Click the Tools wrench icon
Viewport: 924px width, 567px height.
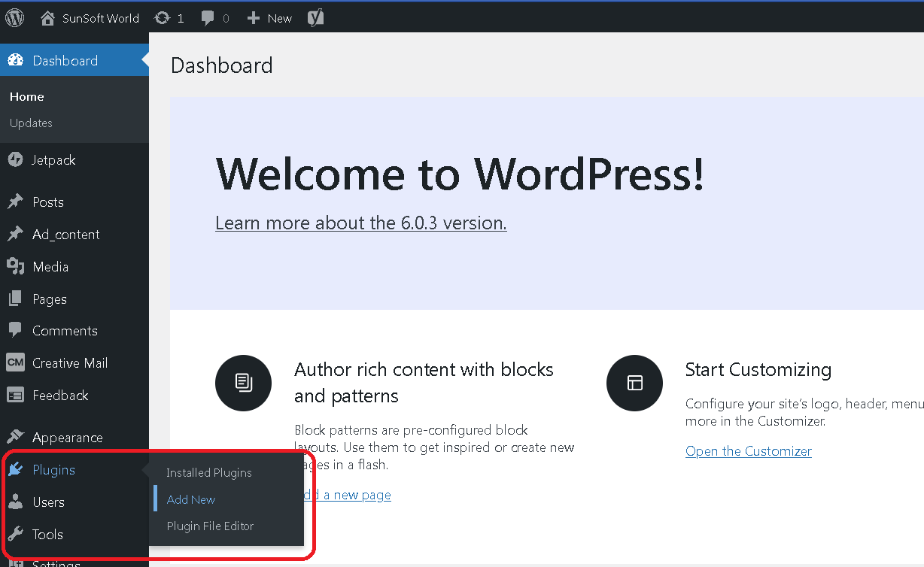[15, 534]
